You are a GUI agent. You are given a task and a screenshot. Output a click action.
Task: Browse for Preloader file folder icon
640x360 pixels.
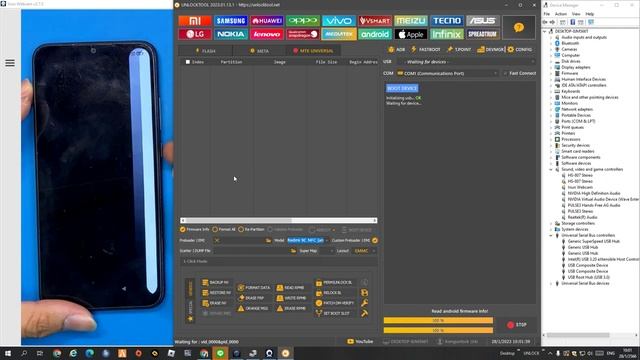[268, 240]
